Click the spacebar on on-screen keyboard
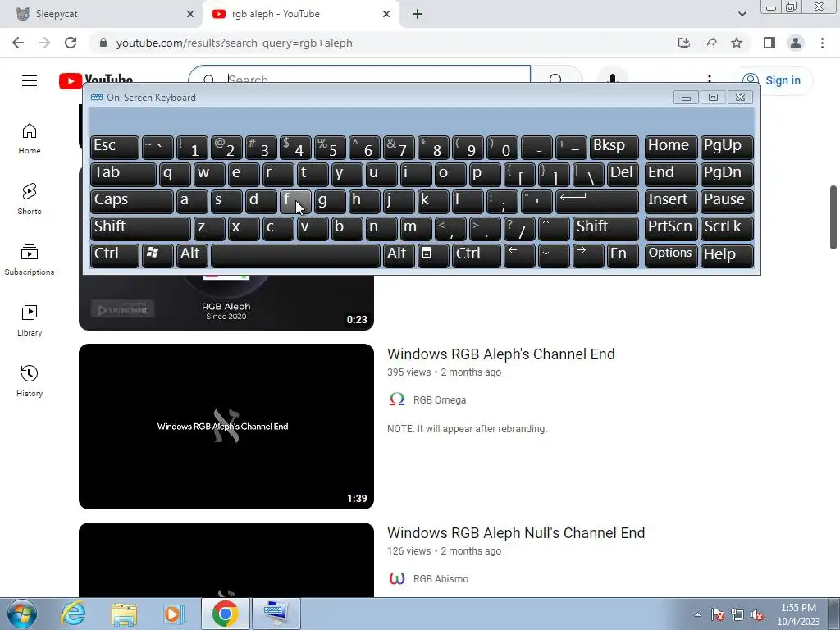 tap(295, 254)
